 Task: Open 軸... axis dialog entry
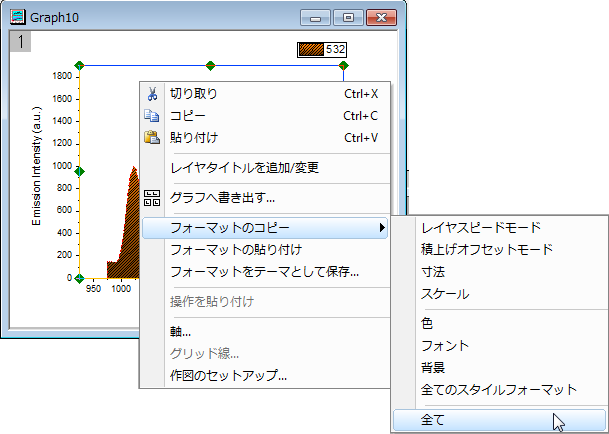tap(265, 332)
